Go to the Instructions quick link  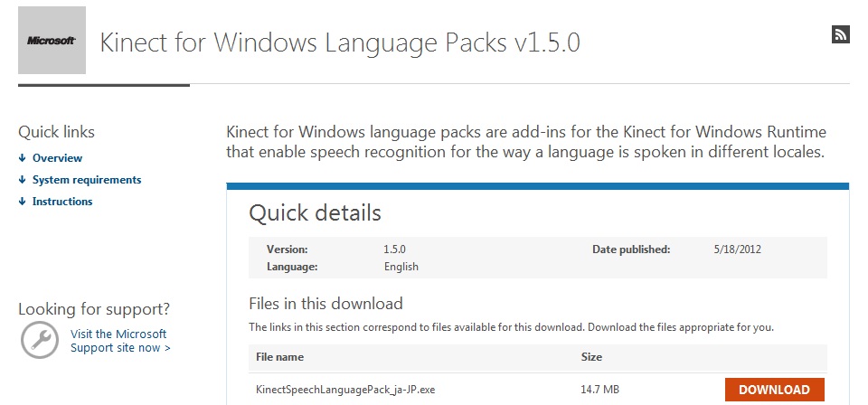tap(62, 202)
